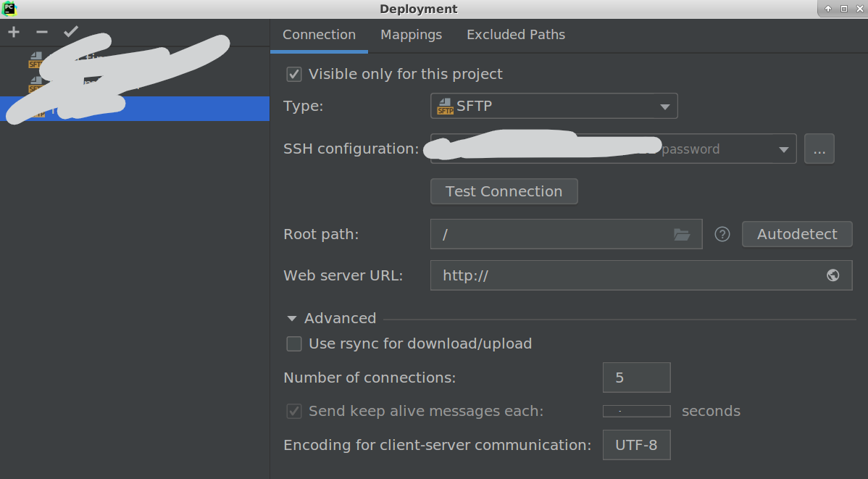Edit the Number of connections field

(636, 378)
